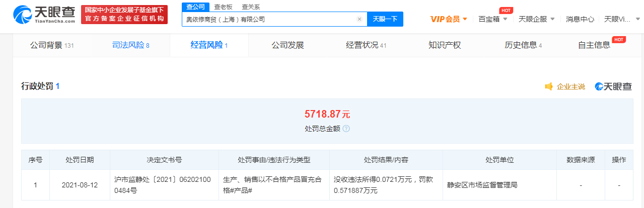Click the 处罚日期 column header
The height and width of the screenshot is (208, 644).
pyautogui.click(x=80, y=160)
